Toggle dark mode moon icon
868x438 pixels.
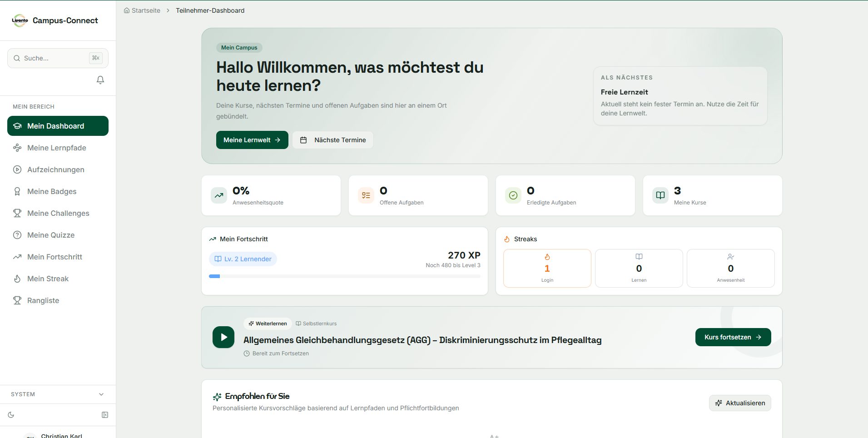11,415
